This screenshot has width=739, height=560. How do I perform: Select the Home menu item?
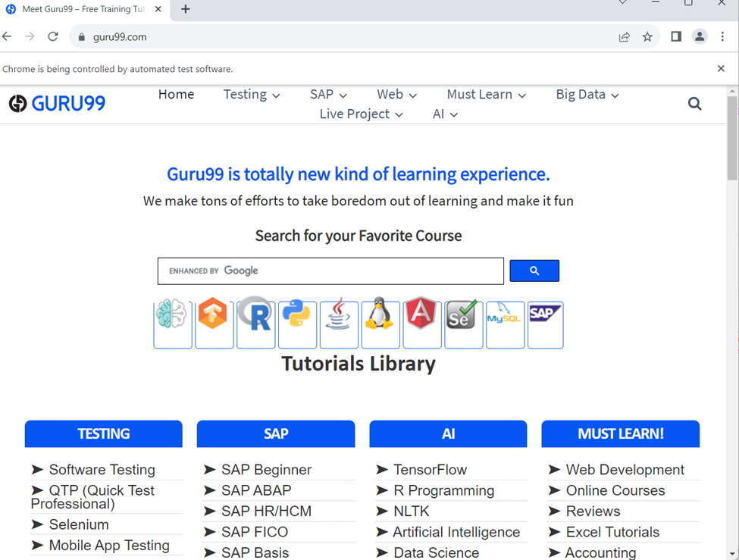point(176,95)
